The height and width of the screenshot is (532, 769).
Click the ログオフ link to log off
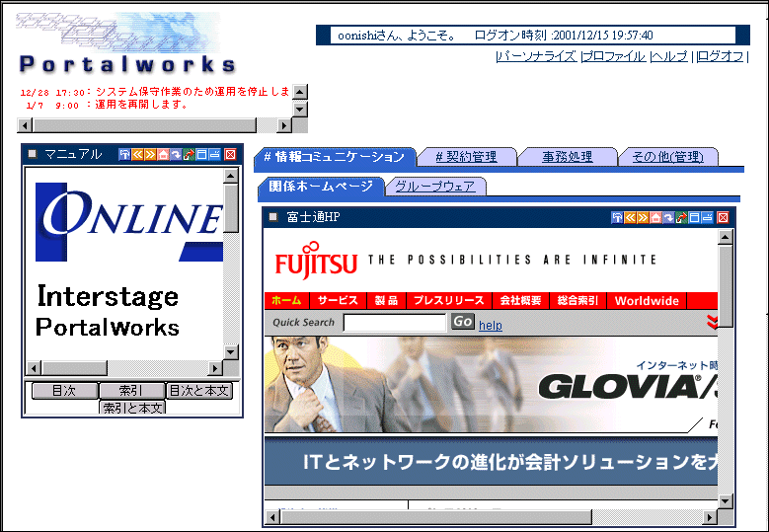(x=720, y=56)
